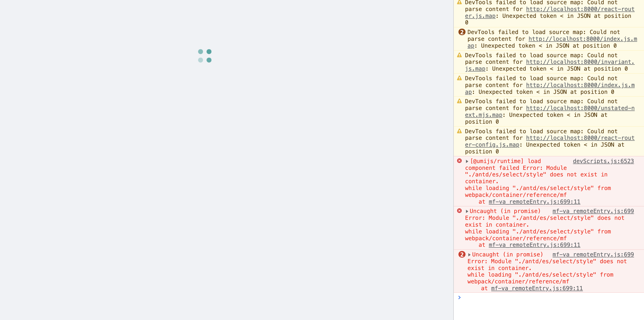This screenshot has width=644, height=320.
Task: Click warning icon beside index.js.map message without count badge
Action: (459, 78)
